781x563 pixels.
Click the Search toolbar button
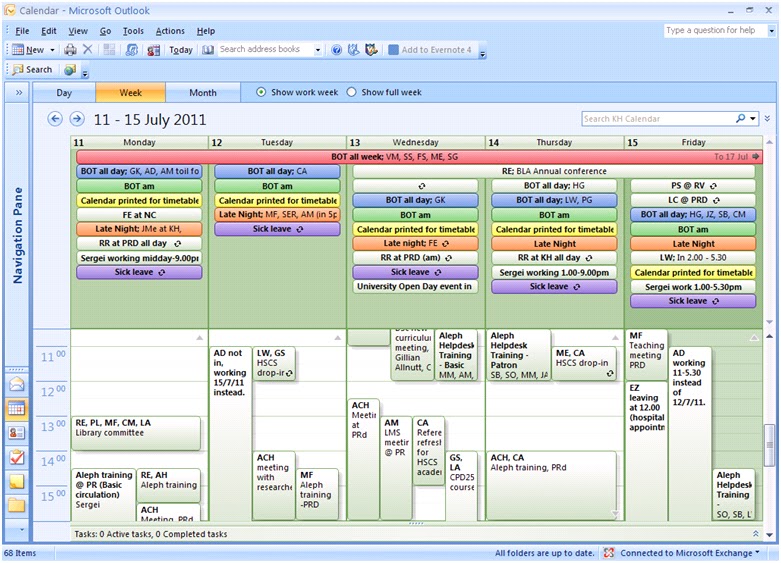point(32,70)
